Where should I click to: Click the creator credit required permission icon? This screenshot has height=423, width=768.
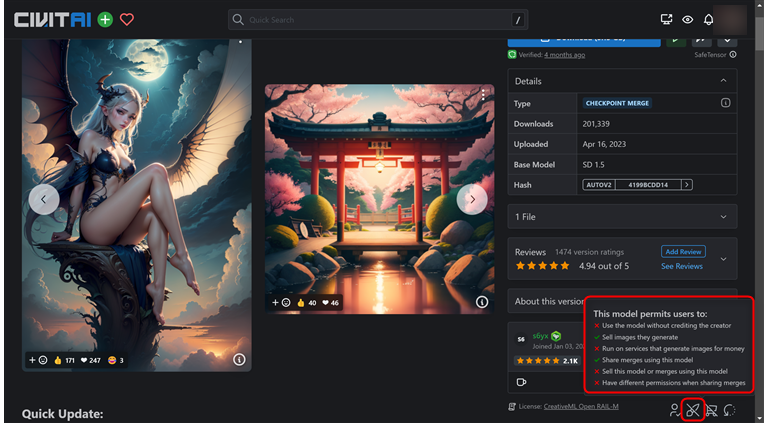(x=674, y=410)
